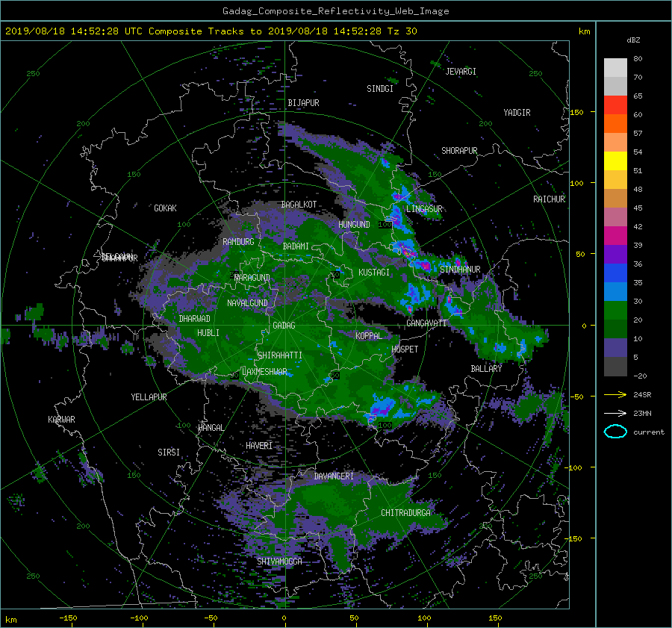The image size is (672, 628).
Task: Click the DAVANGERI label
Action: (x=334, y=476)
